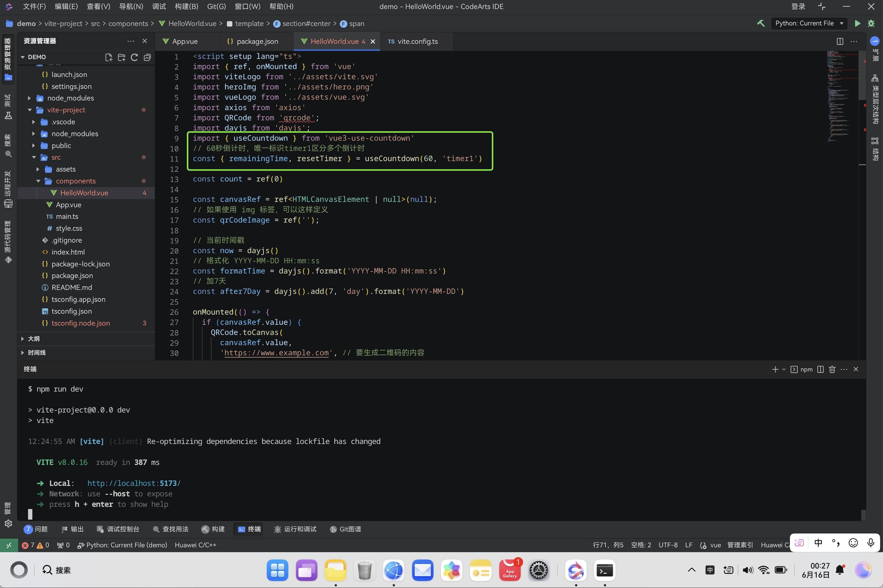Expand the public folder
Screen dimensions: 883x588
coord(34,145)
